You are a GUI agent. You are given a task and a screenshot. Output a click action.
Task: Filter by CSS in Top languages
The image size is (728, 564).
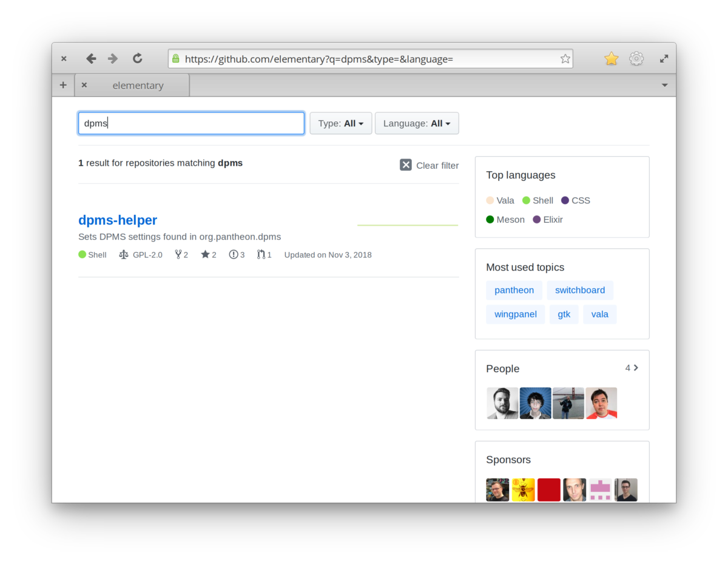[576, 200]
